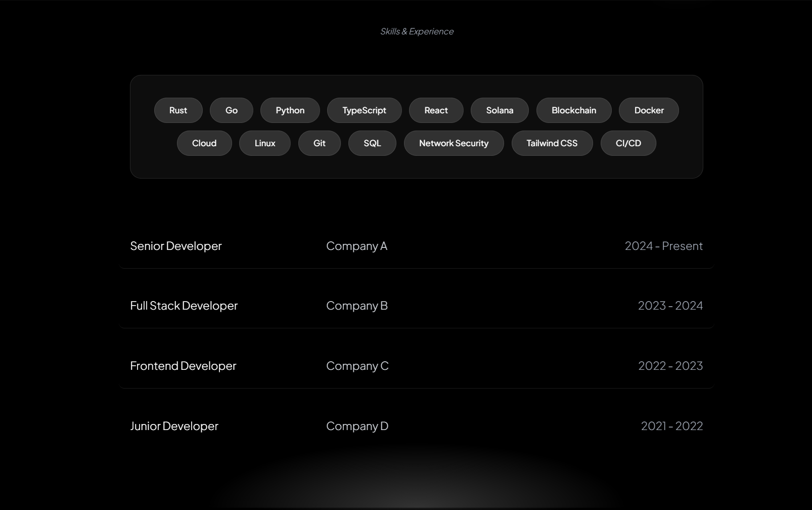Click Company D in the experience list
This screenshot has width=812, height=510.
click(357, 426)
